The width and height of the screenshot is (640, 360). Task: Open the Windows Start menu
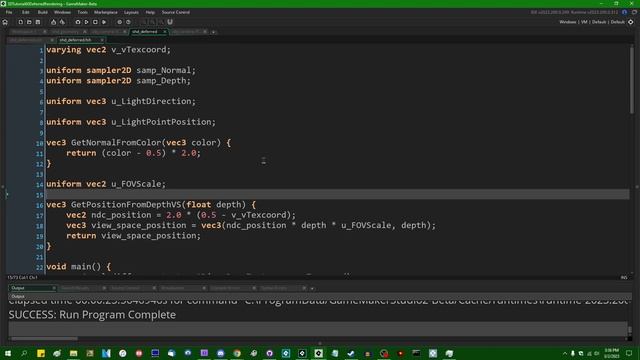7,353
